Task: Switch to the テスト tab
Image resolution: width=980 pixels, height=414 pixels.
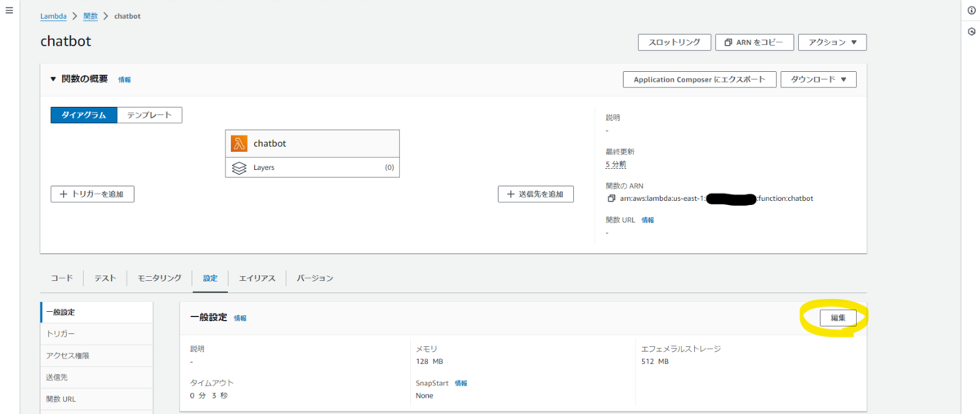Action: tap(105, 278)
